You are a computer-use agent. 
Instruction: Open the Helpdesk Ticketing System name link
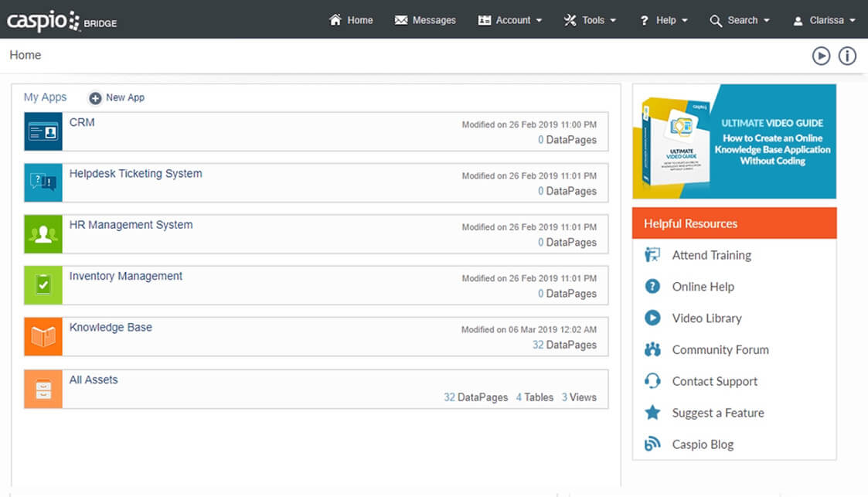[135, 174]
